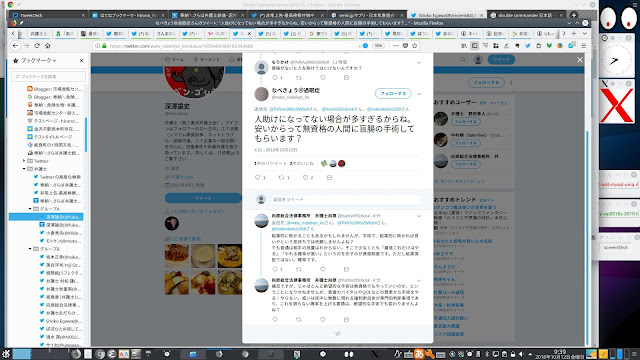This screenshot has height=360, width=640.
Task: Open モーメント in Twitter navigation
Action: pos(207,60)
